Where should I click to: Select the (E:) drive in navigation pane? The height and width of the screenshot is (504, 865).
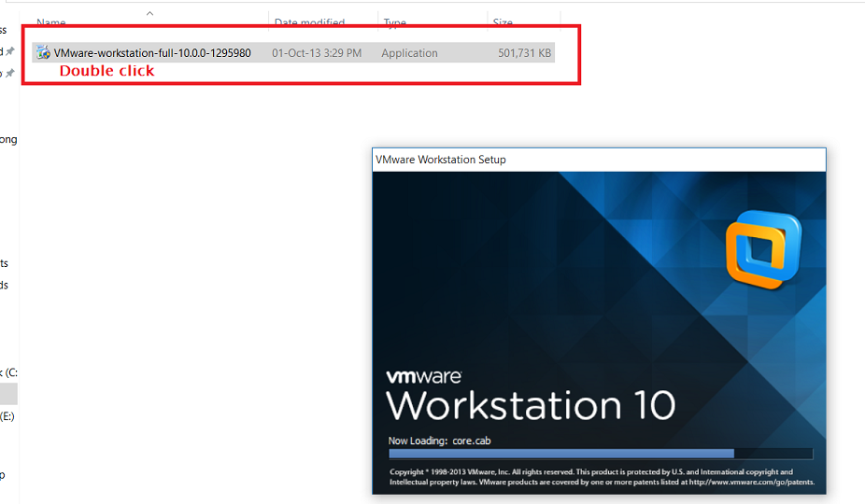pos(7,416)
